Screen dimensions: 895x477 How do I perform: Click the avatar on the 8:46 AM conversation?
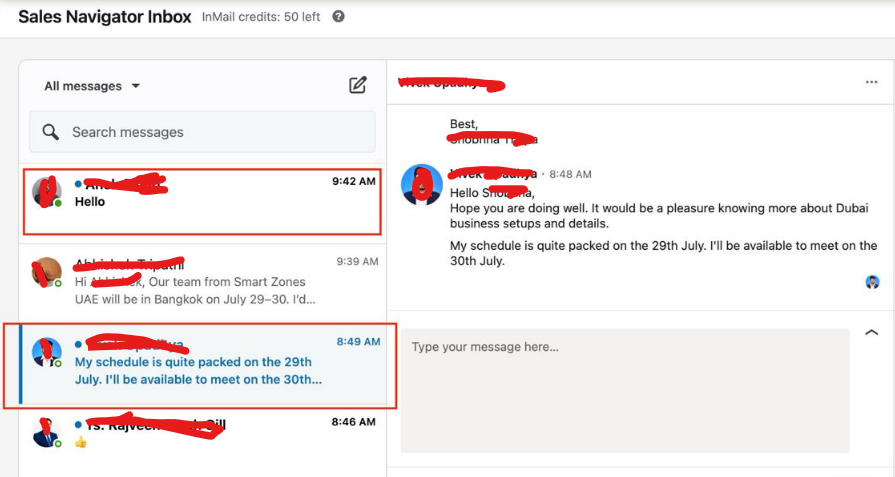[47, 432]
